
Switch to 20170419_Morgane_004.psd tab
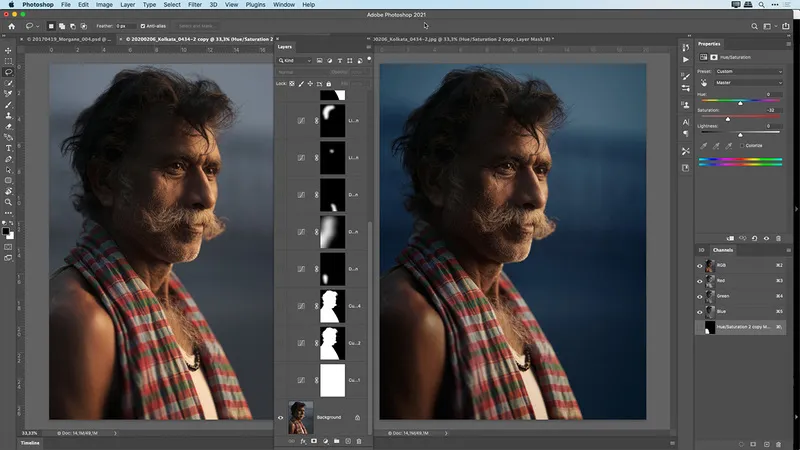68,39
